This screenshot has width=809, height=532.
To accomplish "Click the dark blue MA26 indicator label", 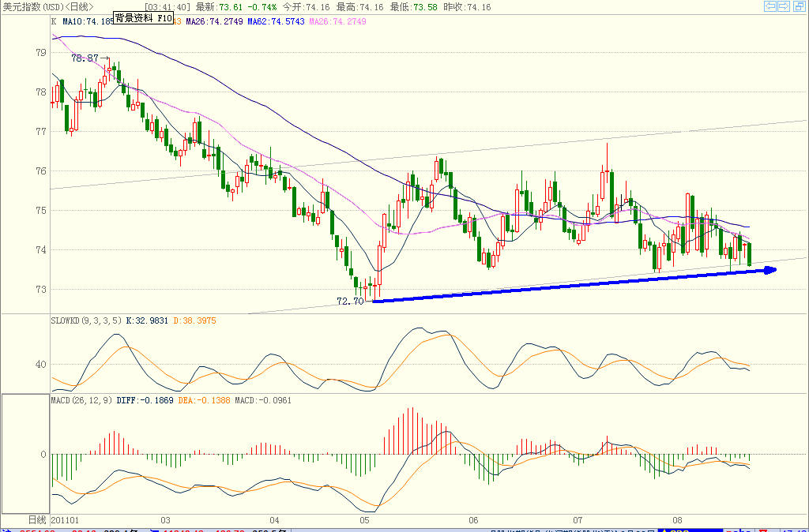I will [214, 21].
